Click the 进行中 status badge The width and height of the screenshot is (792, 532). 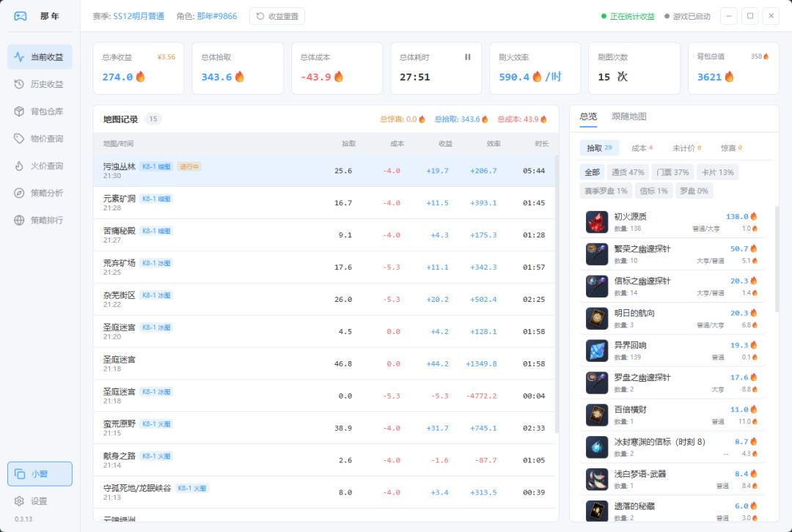pyautogui.click(x=189, y=166)
